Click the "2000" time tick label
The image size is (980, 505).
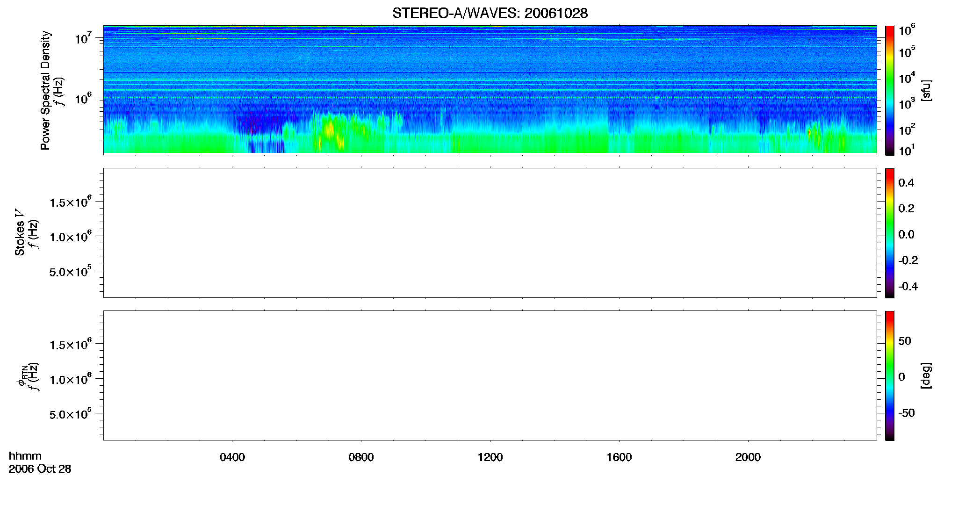[x=748, y=457]
